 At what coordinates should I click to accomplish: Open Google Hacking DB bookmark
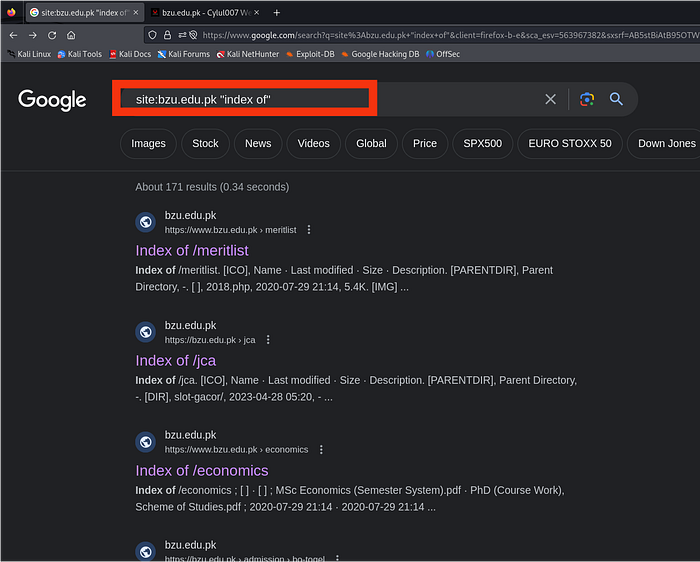[380, 54]
